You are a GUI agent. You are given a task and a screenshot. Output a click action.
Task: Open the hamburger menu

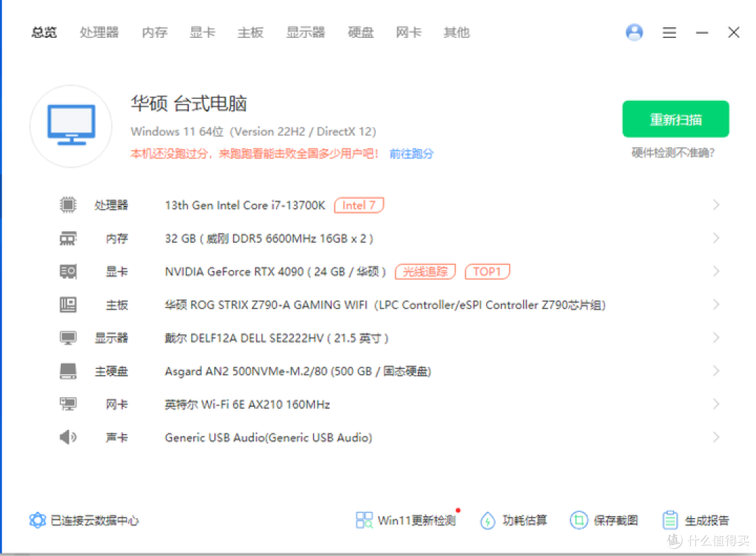[x=669, y=32]
